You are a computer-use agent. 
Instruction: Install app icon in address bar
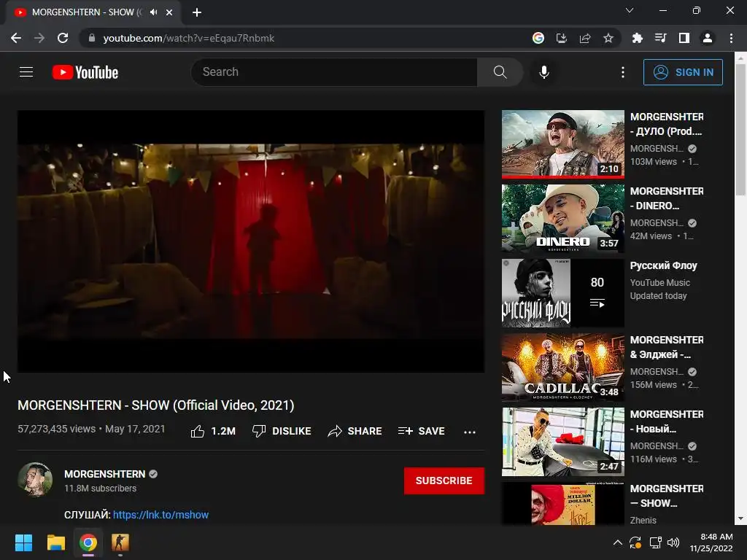[561, 38]
